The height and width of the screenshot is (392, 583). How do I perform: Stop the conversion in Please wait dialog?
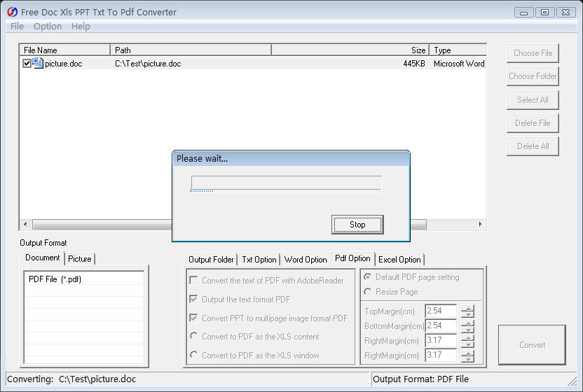(357, 225)
